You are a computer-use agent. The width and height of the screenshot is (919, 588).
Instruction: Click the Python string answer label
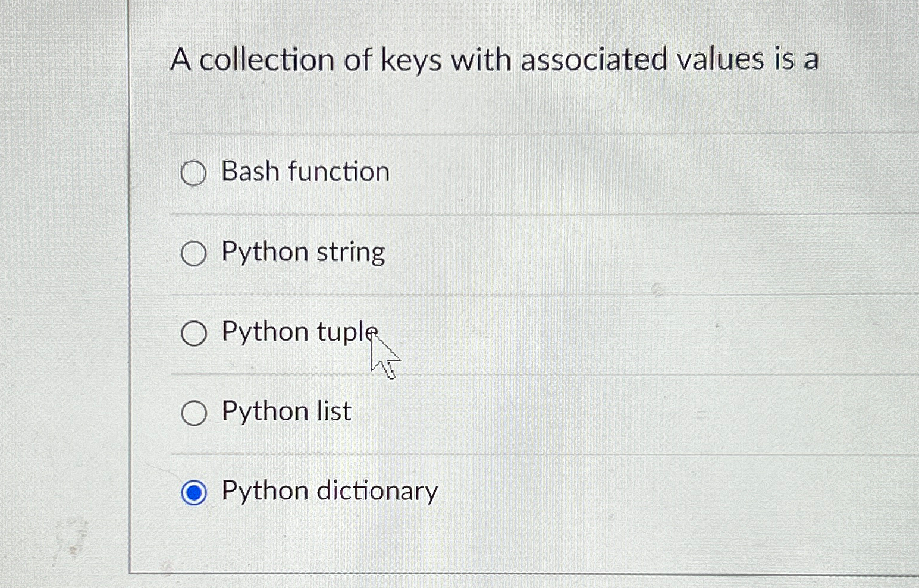[x=302, y=252]
